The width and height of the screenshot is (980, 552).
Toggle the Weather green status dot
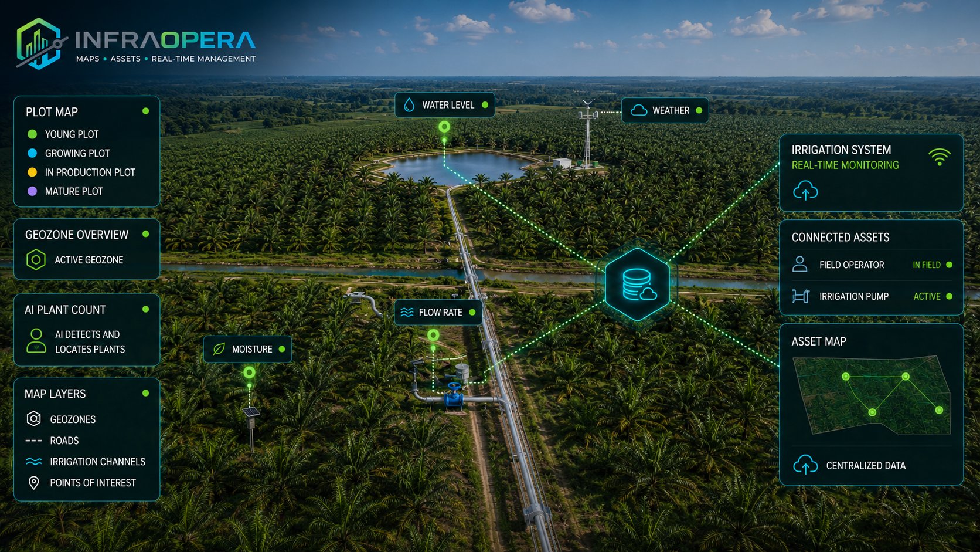(x=699, y=110)
